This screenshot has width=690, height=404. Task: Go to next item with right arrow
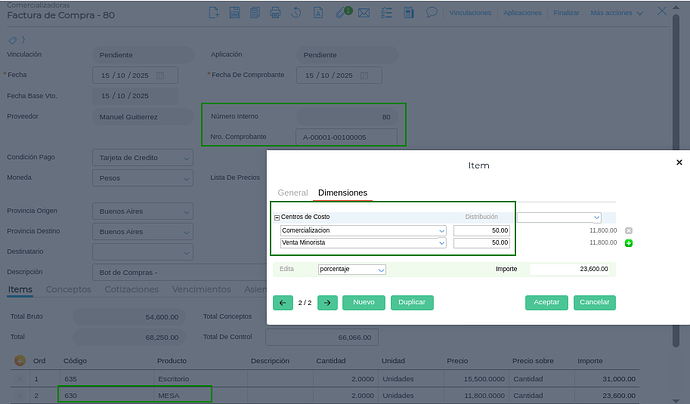pyautogui.click(x=327, y=302)
